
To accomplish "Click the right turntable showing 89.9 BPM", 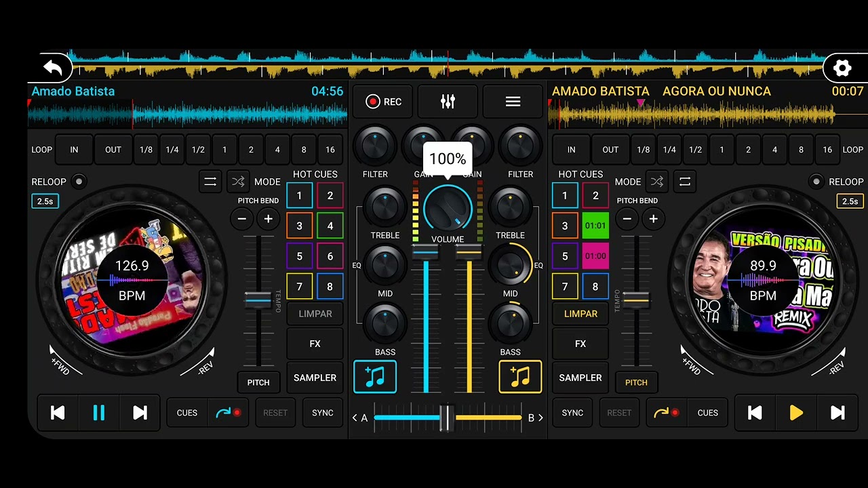I will click(x=763, y=281).
